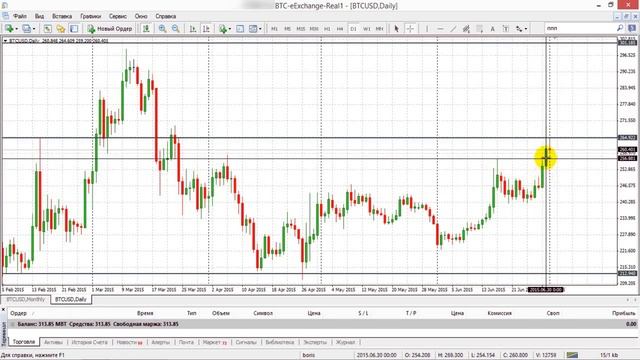Switch to the BTCUSD,Monthly chart tab

(26, 300)
